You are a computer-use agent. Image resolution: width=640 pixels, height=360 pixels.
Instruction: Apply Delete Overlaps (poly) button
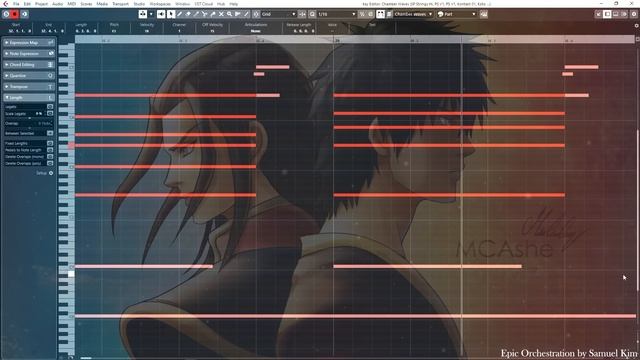click(50, 163)
